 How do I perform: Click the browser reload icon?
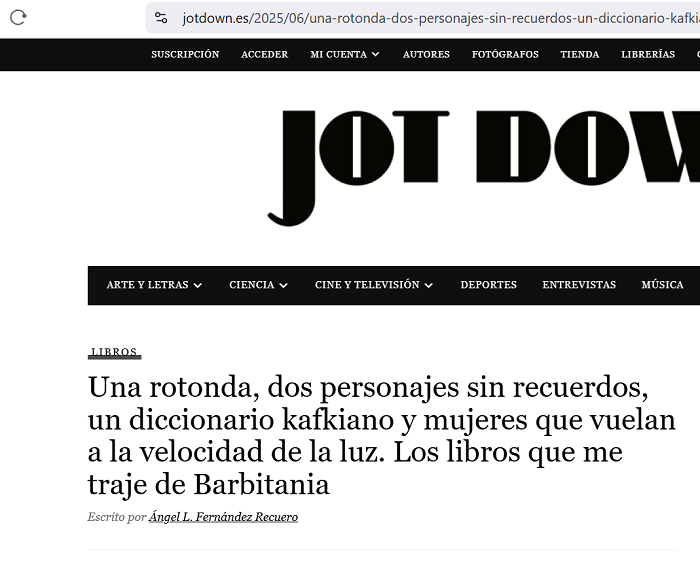coord(18,17)
